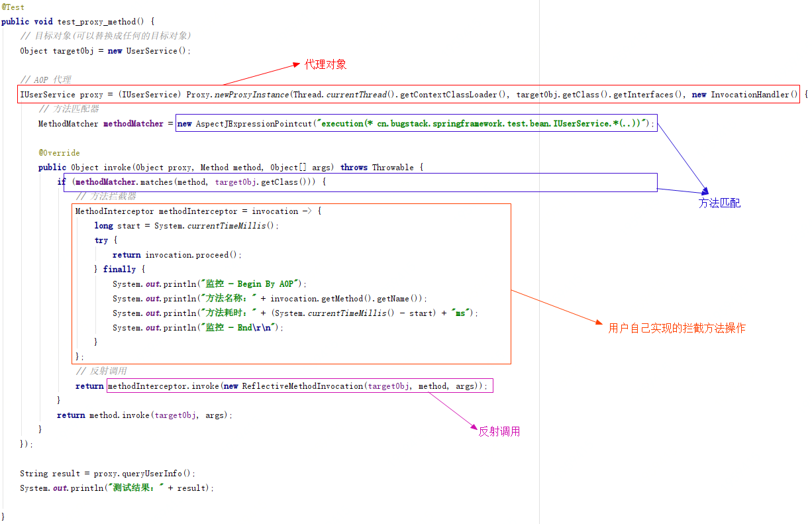This screenshot has width=812, height=524.
Task: Click the @Test annotation at the top
Action: point(13,7)
